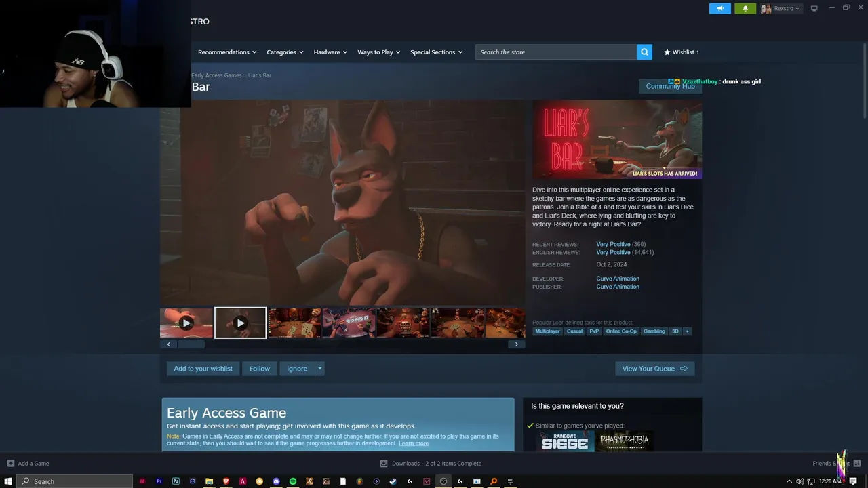Open the Rexstro account dropdown
The height and width of the screenshot is (488, 868).
pyautogui.click(x=781, y=9)
